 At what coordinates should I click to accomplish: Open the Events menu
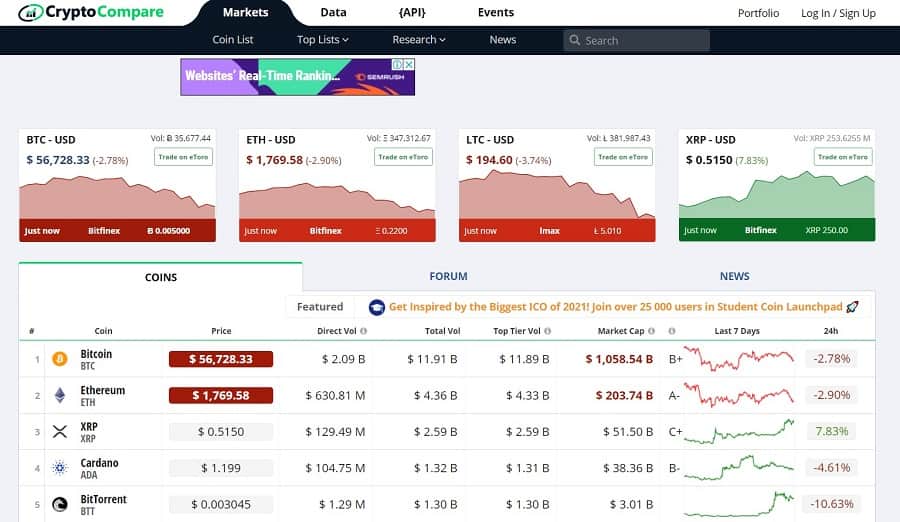click(496, 13)
